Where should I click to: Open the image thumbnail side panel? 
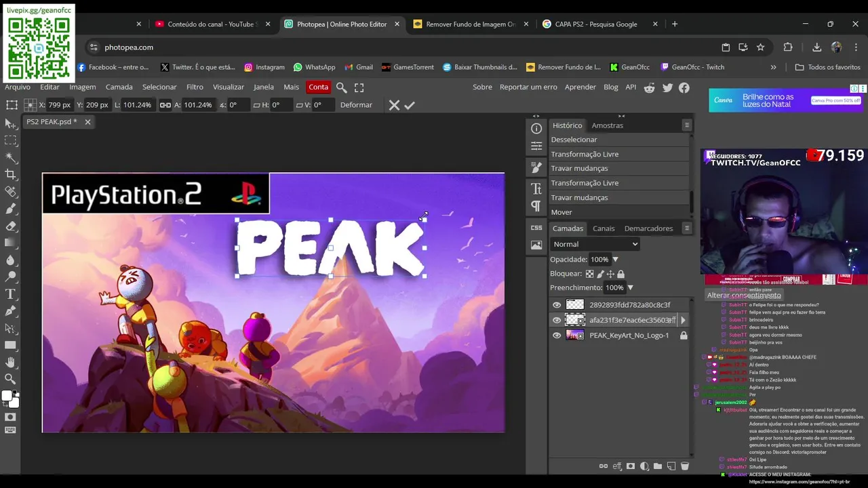click(536, 245)
